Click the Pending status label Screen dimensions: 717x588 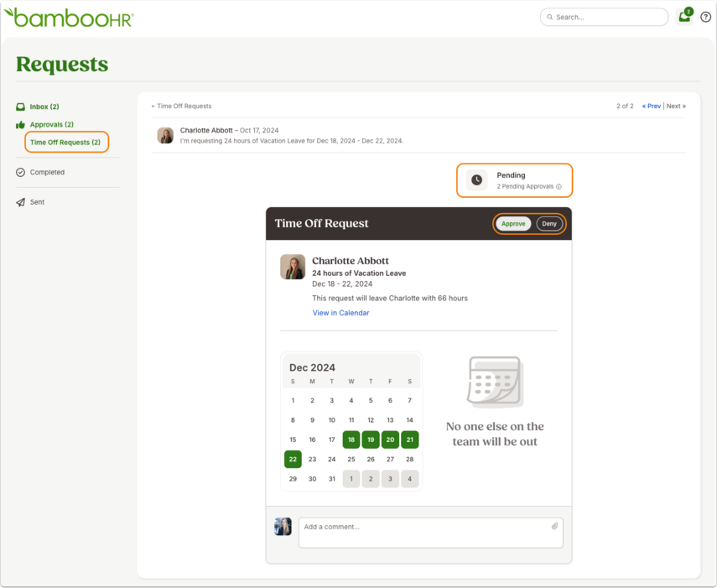[511, 175]
